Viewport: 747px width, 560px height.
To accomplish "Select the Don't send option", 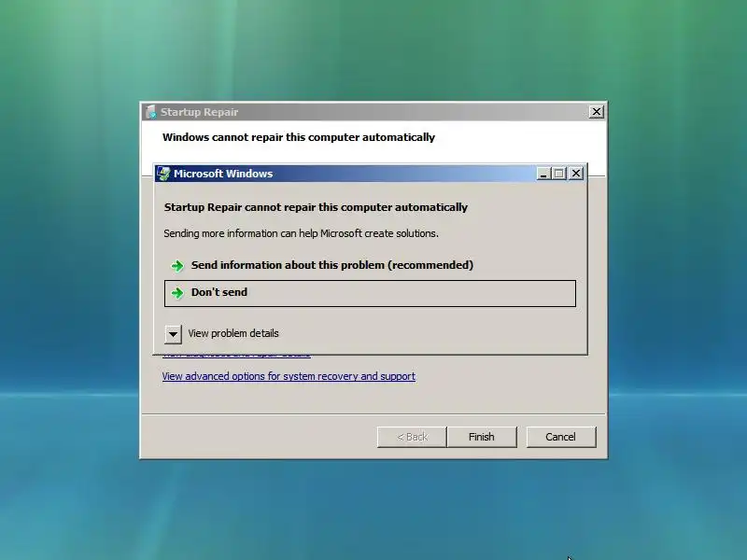I will click(x=370, y=293).
